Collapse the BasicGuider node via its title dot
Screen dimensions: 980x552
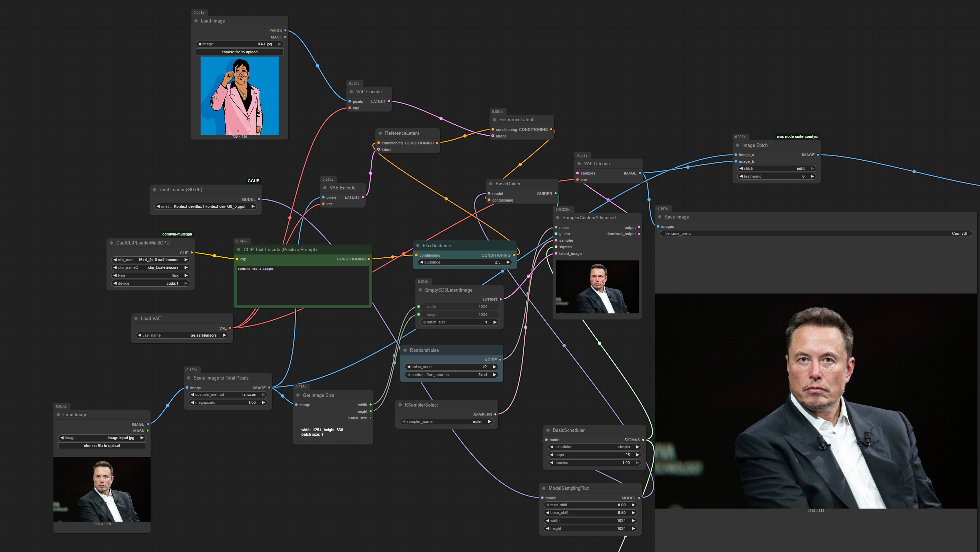click(x=491, y=184)
